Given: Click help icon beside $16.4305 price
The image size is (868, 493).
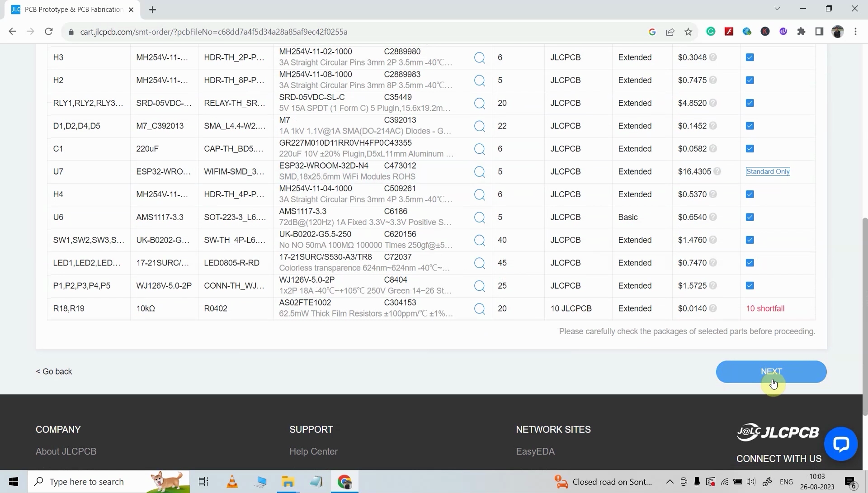Looking at the screenshot, I should [717, 172].
